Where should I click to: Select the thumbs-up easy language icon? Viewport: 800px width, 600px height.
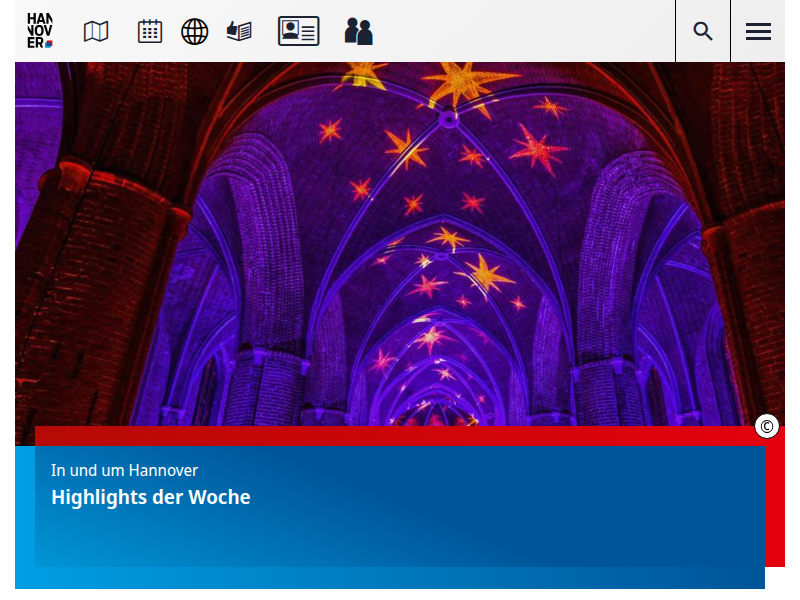[x=239, y=32]
